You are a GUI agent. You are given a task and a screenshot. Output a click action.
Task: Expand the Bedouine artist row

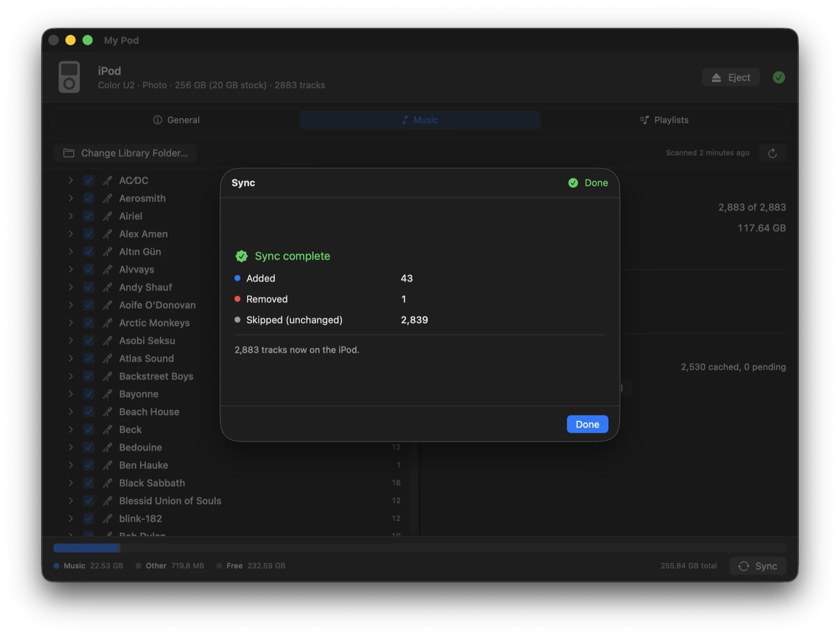71,447
